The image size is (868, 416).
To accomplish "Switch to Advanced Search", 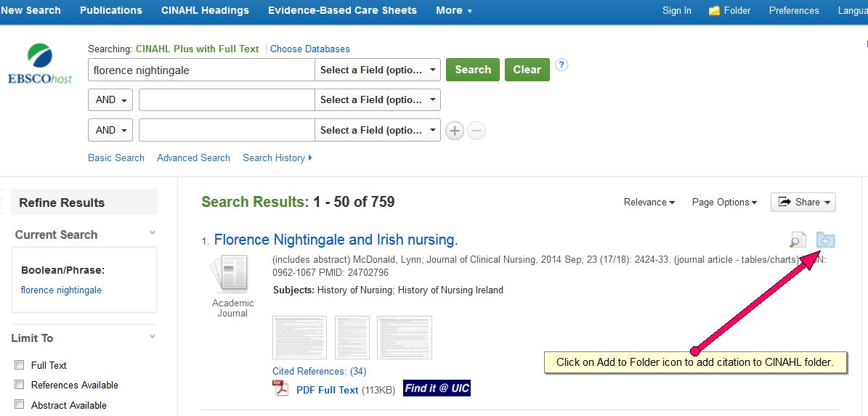I will (193, 158).
